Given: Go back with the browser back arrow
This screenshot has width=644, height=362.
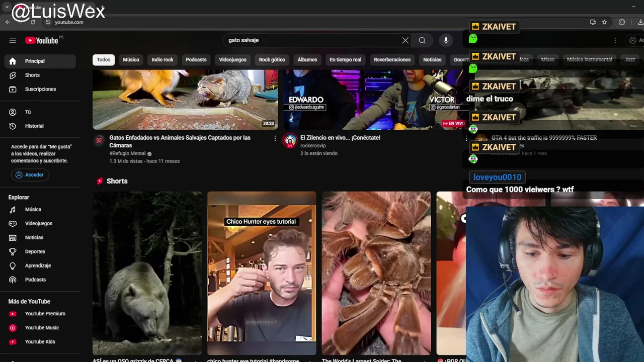Looking at the screenshot, I should point(8,22).
